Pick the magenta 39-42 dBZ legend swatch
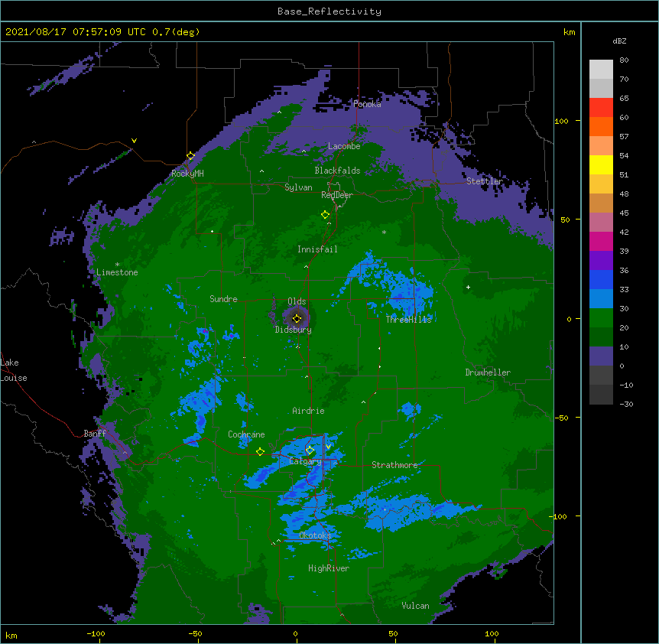659x644 pixels. coord(601,241)
